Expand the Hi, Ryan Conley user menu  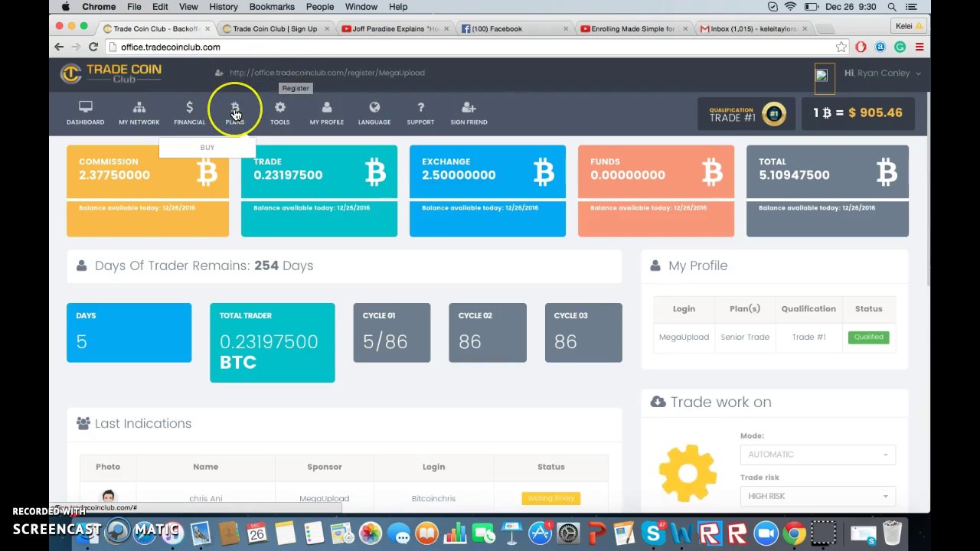pos(882,73)
